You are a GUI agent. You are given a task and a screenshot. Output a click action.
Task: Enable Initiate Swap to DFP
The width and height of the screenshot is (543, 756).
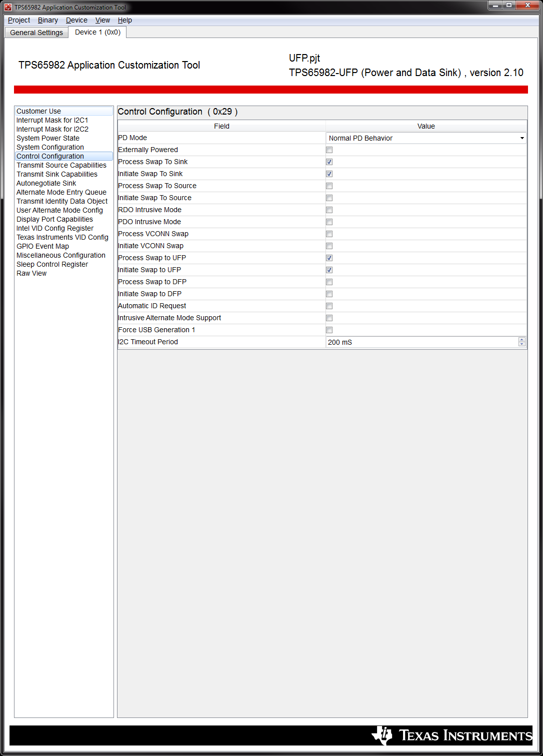click(329, 294)
